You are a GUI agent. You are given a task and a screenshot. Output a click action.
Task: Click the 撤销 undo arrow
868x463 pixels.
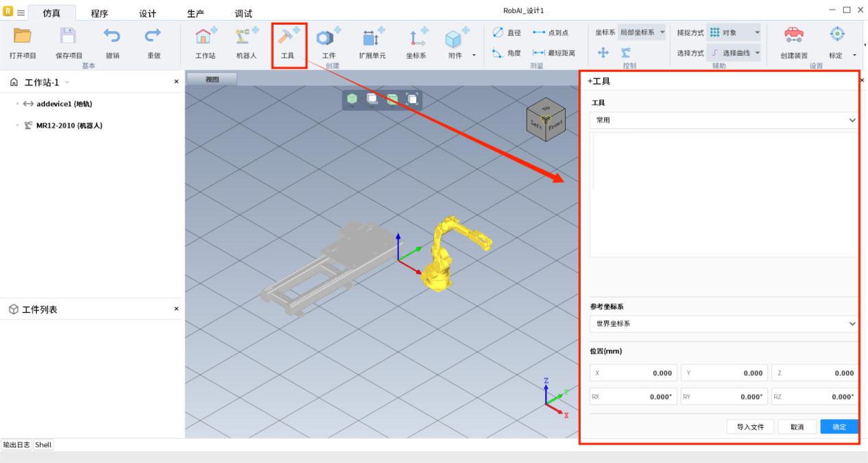(112, 36)
